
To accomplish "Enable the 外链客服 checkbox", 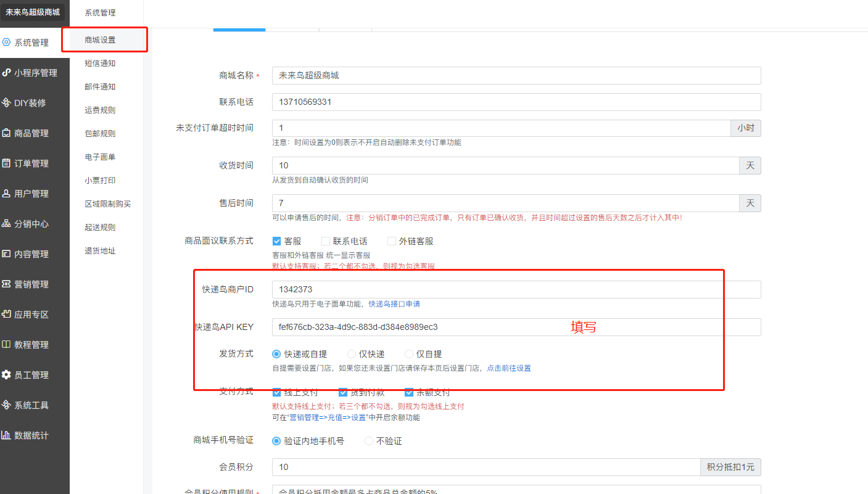I will click(392, 241).
